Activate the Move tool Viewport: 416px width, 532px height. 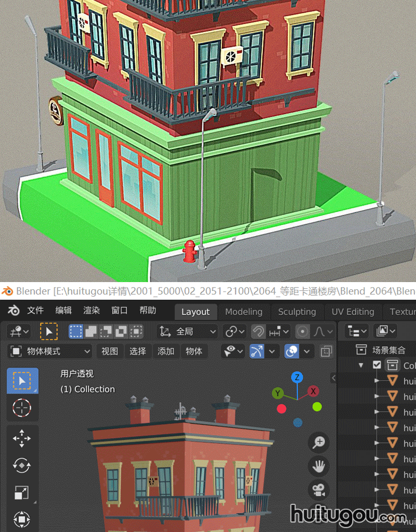pos(22,439)
